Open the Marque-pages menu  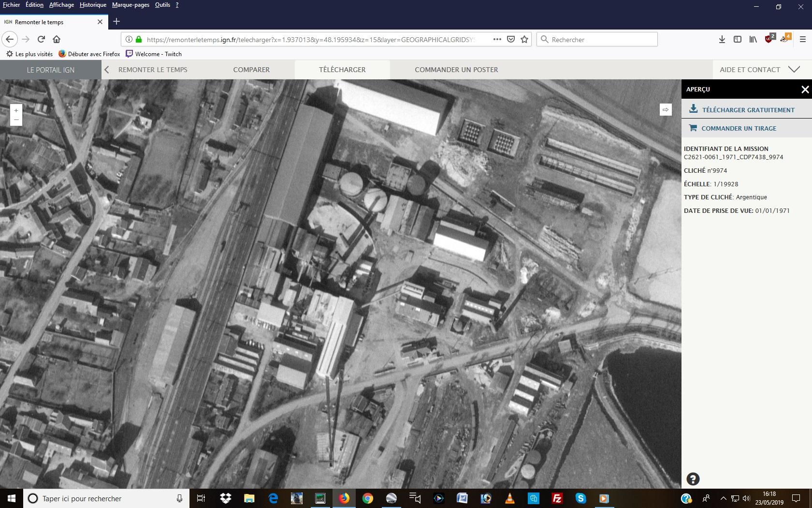click(x=130, y=5)
